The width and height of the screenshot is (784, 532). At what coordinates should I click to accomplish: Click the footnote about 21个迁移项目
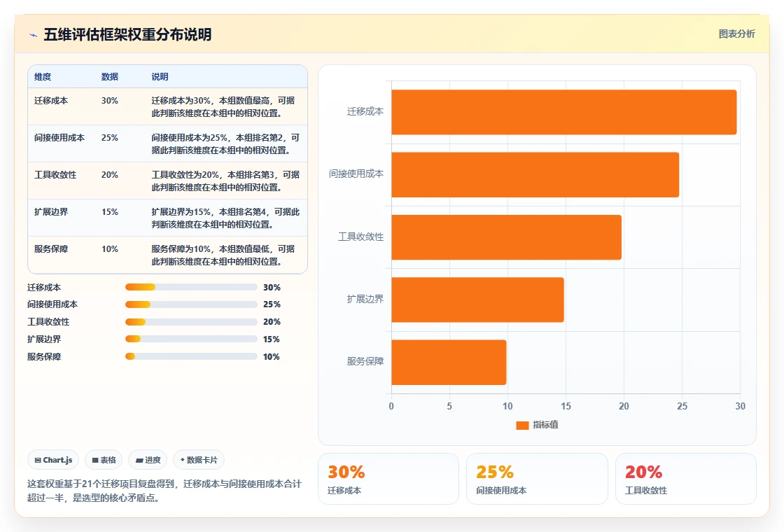pyautogui.click(x=164, y=491)
